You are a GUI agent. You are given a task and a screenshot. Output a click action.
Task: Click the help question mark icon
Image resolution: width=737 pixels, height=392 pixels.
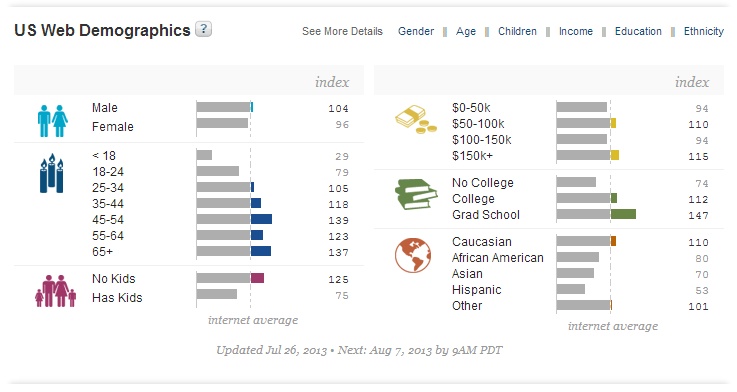204,29
